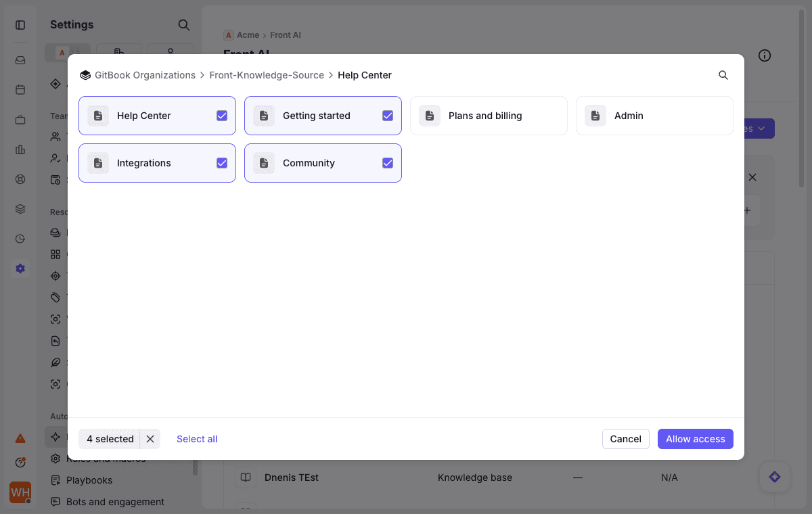Uncheck the Community checkbox
Screen dimensions: 812x514
pos(388,163)
